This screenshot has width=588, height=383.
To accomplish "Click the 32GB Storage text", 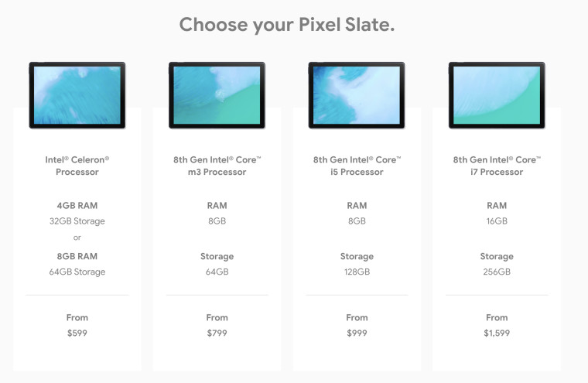I will tap(77, 221).
